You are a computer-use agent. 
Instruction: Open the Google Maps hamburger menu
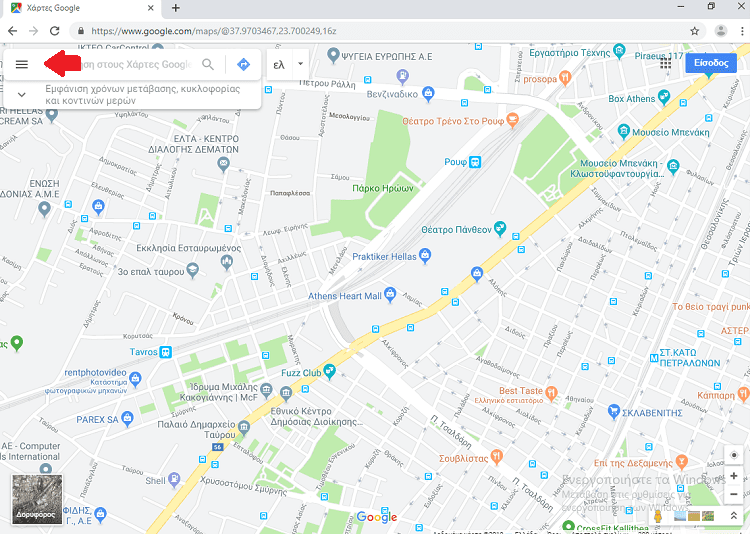pyautogui.click(x=22, y=64)
